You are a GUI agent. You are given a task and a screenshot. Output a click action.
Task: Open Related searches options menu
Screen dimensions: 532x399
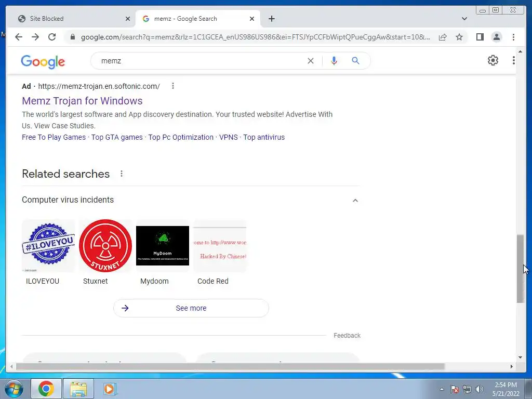pos(122,174)
